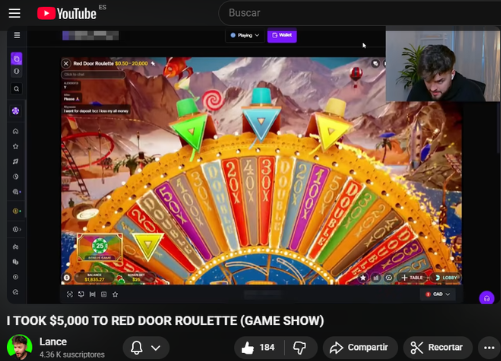The height and width of the screenshot is (361, 501).
Task: Open Lance channel avatar
Action: tap(20, 347)
